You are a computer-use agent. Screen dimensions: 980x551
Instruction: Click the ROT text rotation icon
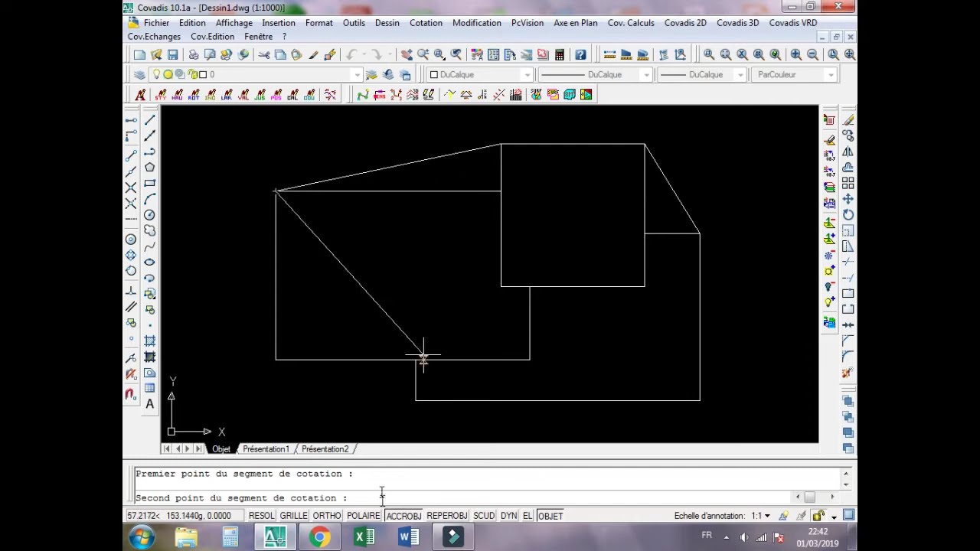tap(194, 95)
